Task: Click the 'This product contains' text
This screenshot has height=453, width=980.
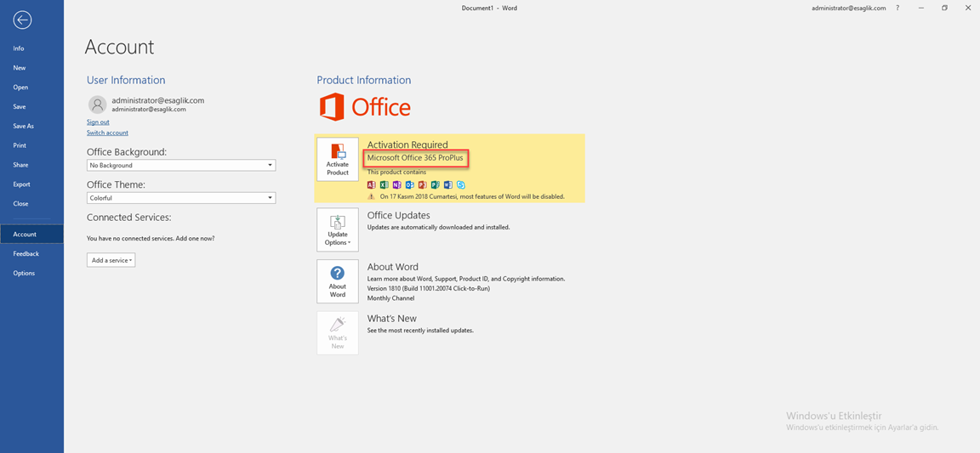Action: tap(397, 172)
